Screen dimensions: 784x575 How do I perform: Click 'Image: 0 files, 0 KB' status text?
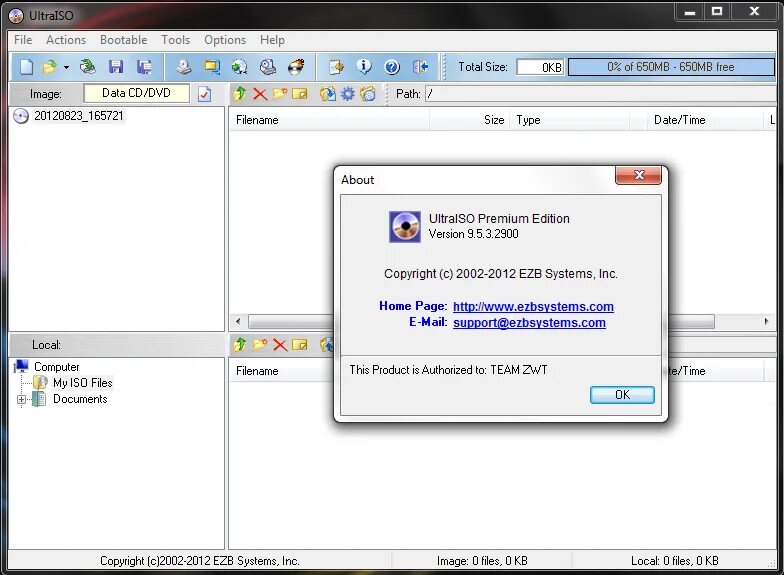482,561
